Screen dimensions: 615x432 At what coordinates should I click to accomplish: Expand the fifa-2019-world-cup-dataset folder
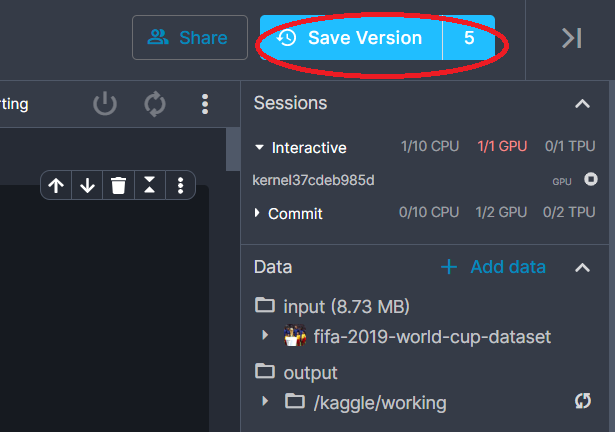[x=265, y=335]
